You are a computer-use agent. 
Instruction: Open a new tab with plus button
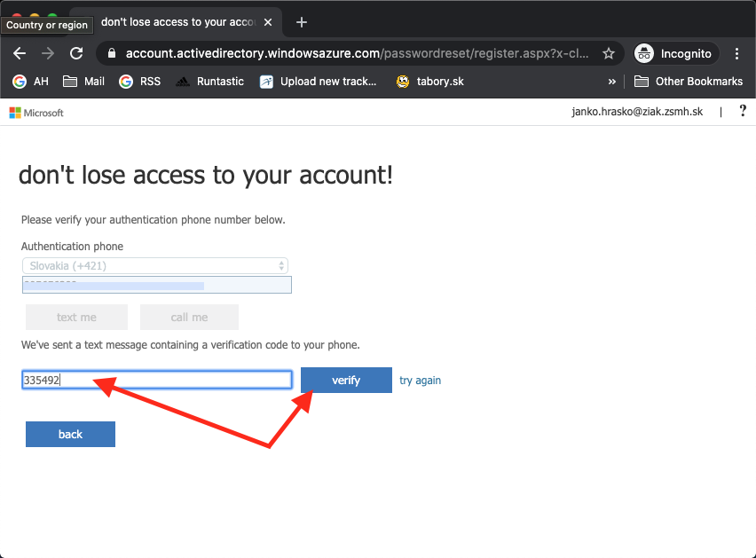302,22
